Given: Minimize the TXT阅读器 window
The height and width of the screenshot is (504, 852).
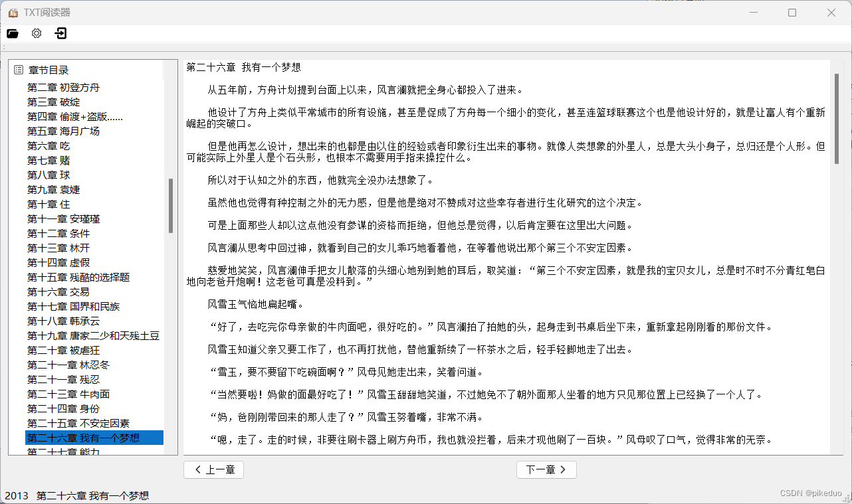Looking at the screenshot, I should point(754,13).
